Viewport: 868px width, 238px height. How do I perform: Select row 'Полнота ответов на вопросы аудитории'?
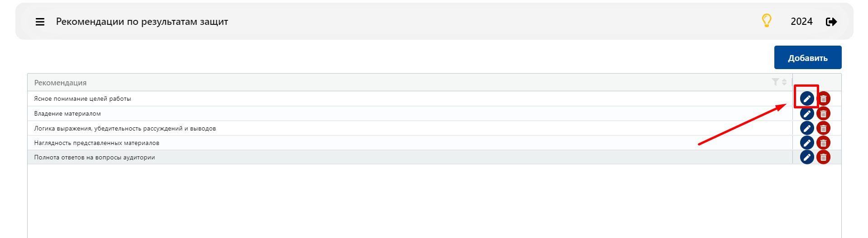410,157
